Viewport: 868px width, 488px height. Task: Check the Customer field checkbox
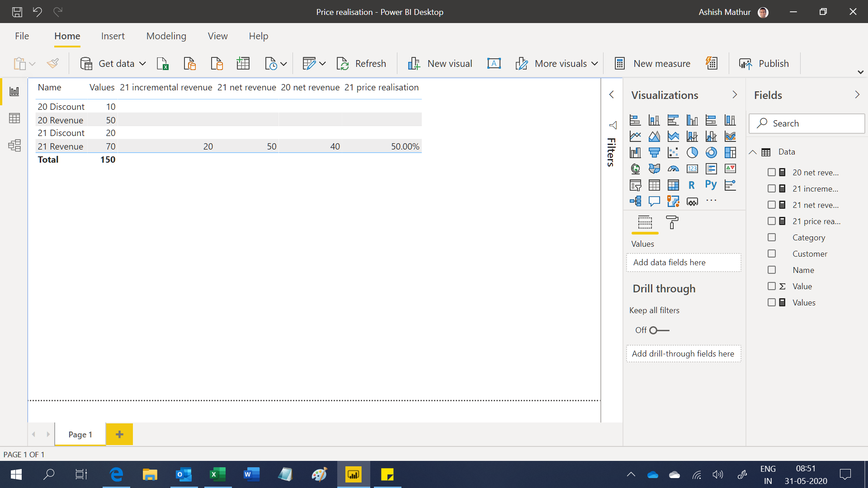[x=772, y=253]
